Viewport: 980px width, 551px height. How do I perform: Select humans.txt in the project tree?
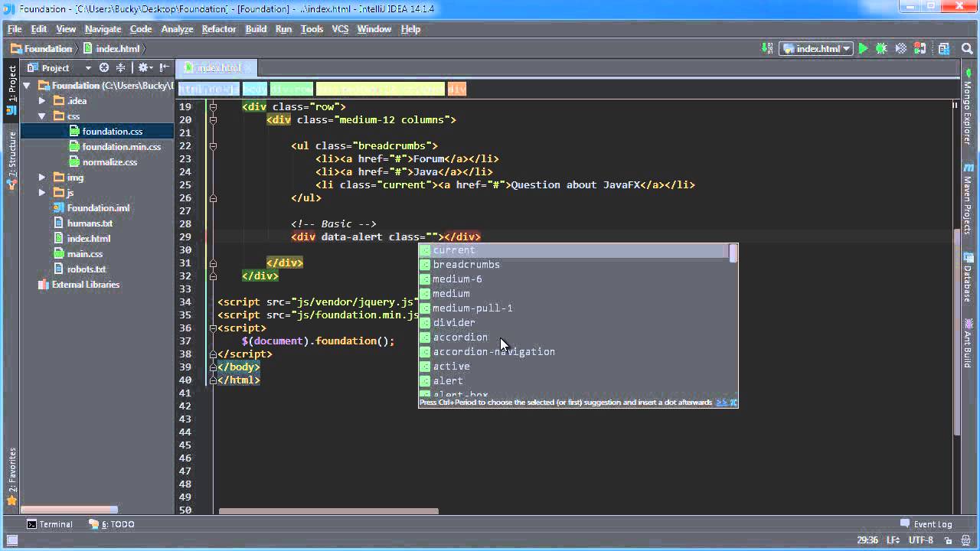[x=83, y=223]
